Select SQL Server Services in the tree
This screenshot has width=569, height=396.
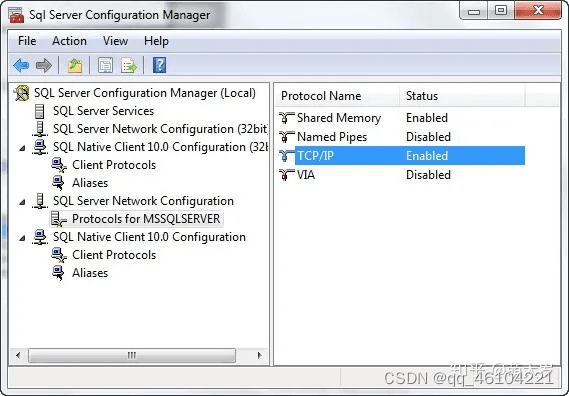pos(103,111)
